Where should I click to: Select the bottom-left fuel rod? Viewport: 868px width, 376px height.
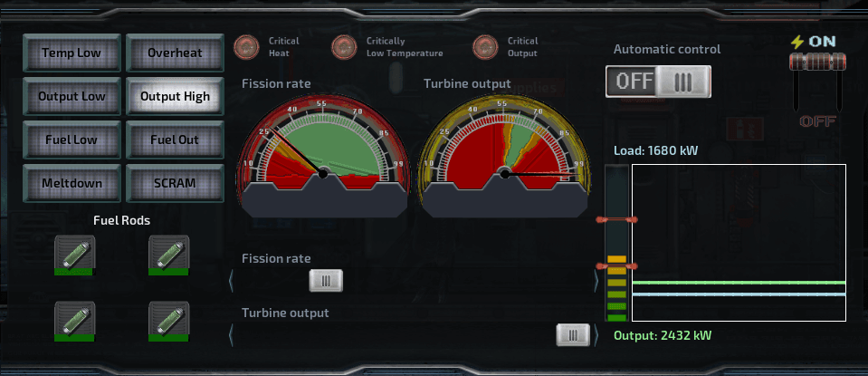tap(73, 319)
